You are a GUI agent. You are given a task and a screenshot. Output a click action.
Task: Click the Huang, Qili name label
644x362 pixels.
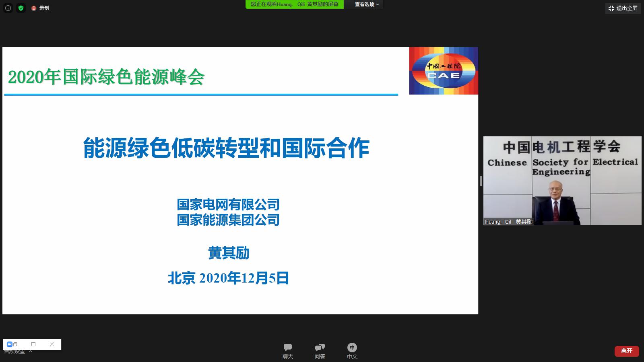tap(508, 222)
